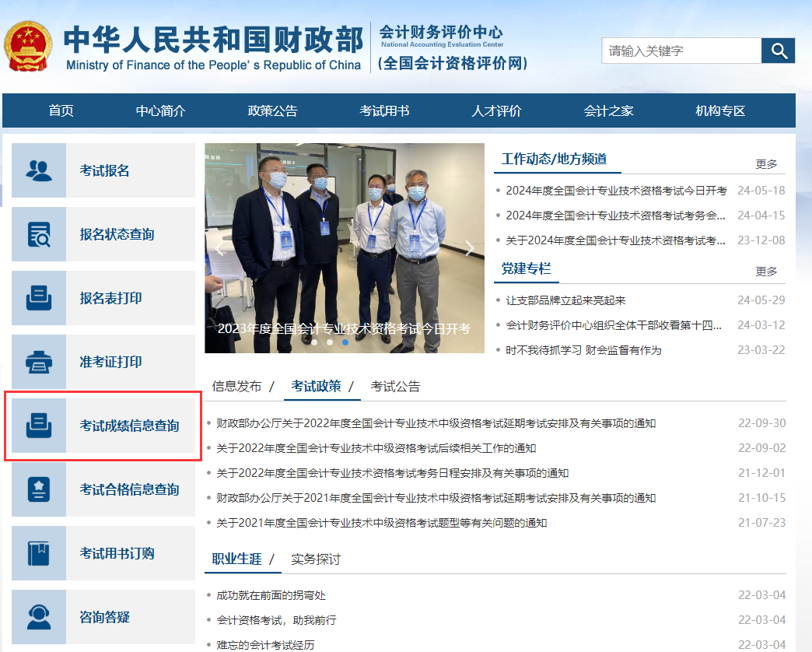The width and height of the screenshot is (812, 652).
Task: Open the 会计之家 menu item
Action: (608, 110)
